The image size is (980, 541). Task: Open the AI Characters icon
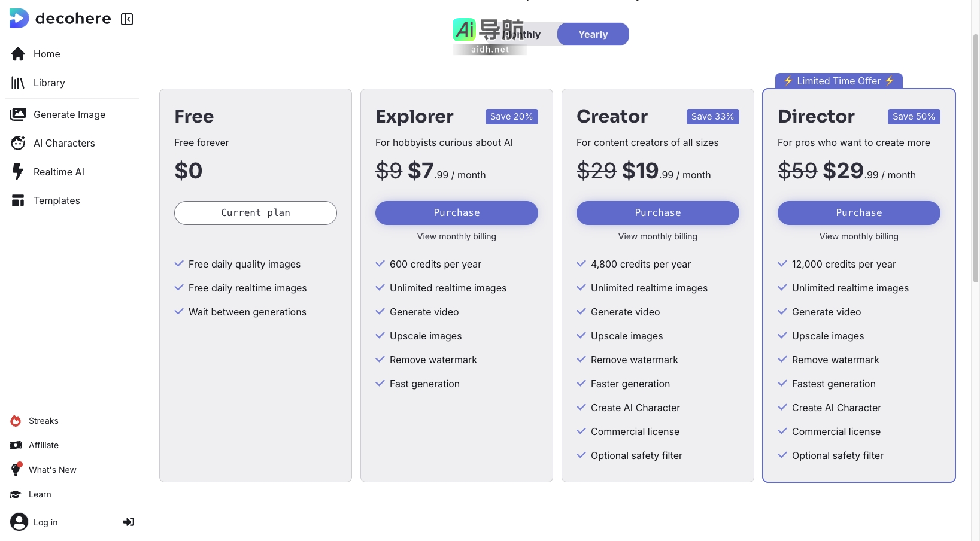18,143
